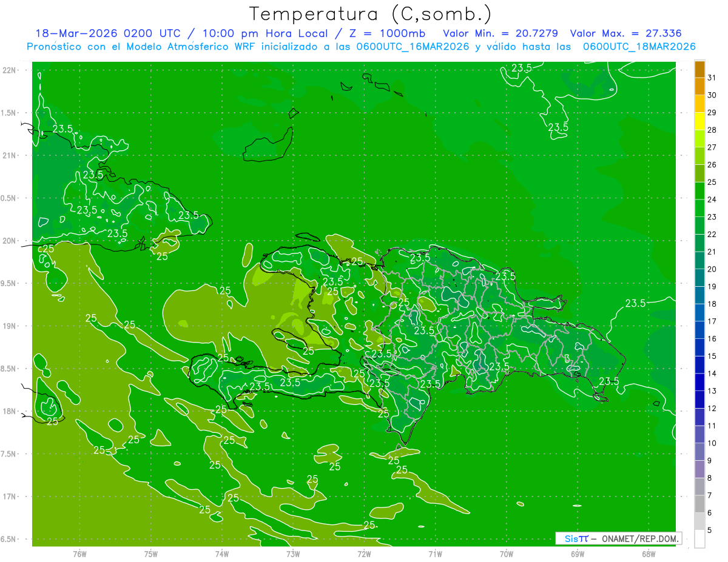Click the colorbar label 23
This screenshot has height=562, width=728.
point(712,217)
